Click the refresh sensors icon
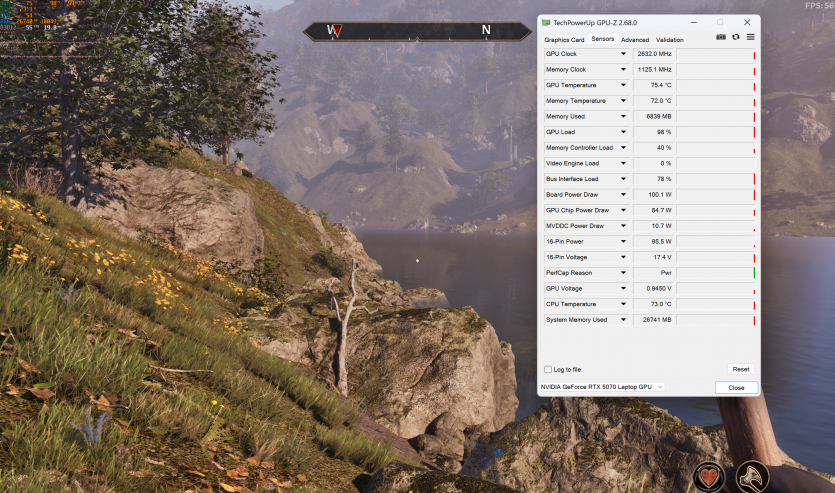The width and height of the screenshot is (835, 493). point(736,37)
